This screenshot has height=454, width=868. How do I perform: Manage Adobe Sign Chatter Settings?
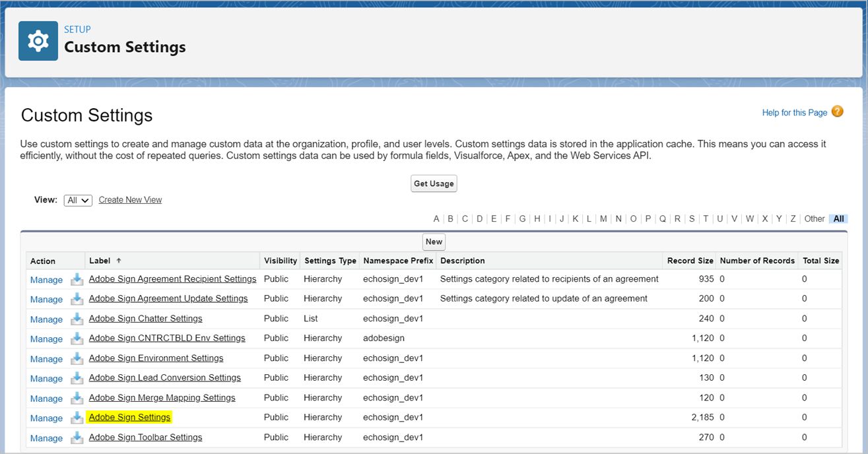46,319
